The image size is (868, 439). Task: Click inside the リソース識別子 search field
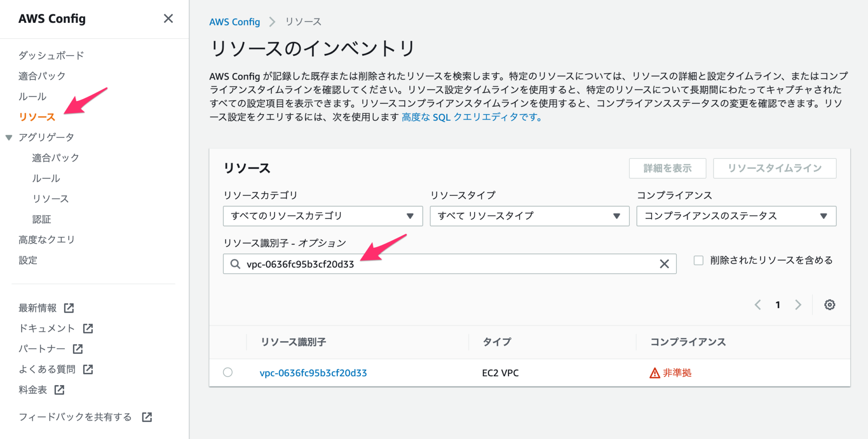pyautogui.click(x=424, y=264)
